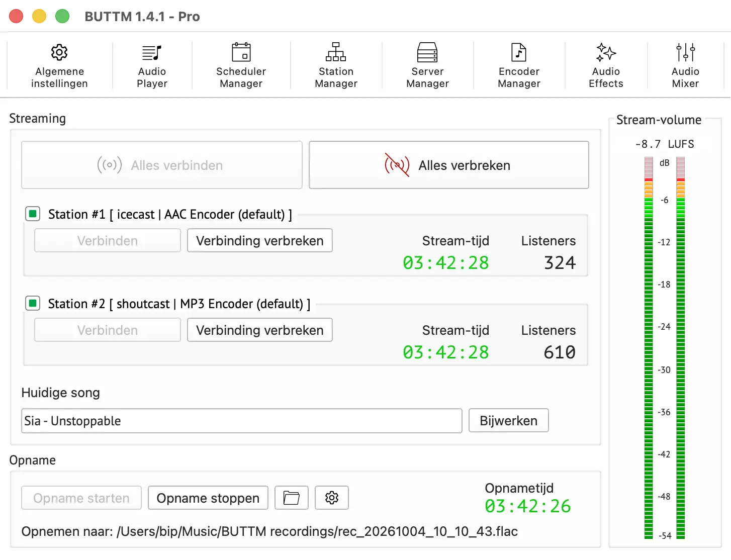Click the left stream-volume meter bar
The height and width of the screenshot is (560, 731).
tap(649, 348)
